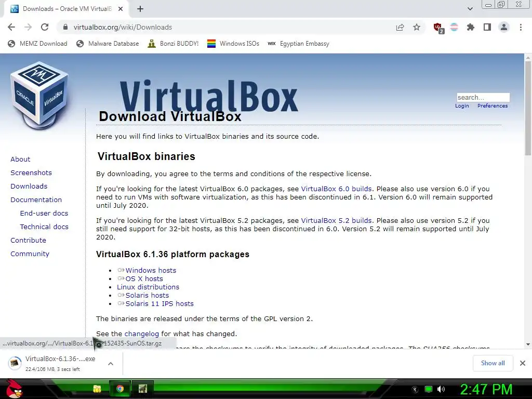Open Documentation in the sidebar

coord(36,200)
